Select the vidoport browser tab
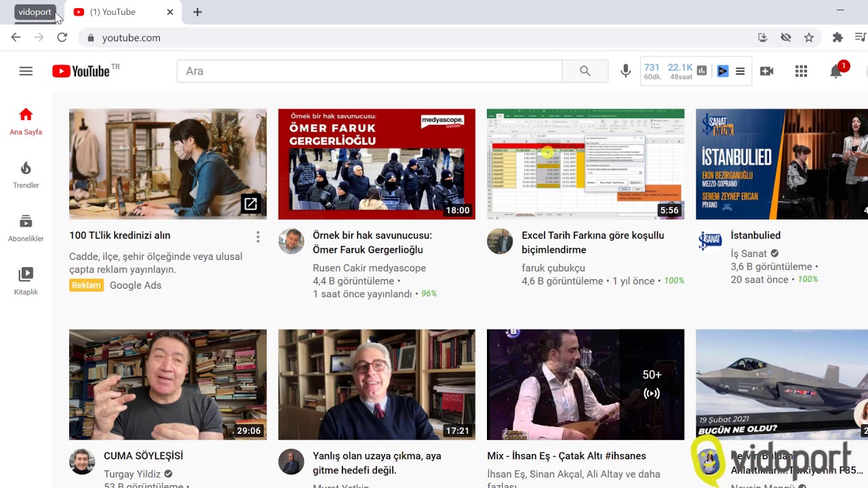Screen dimensions: 868x488 (x=34, y=12)
